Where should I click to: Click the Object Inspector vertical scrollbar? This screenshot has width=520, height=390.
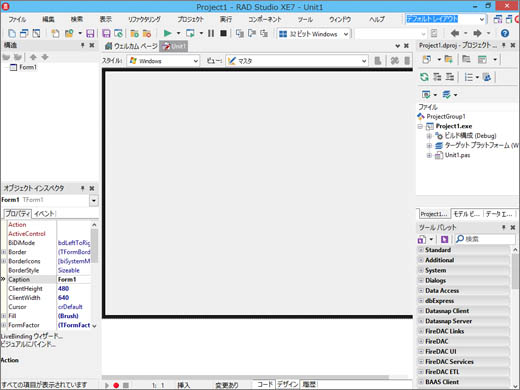pyautogui.click(x=94, y=275)
